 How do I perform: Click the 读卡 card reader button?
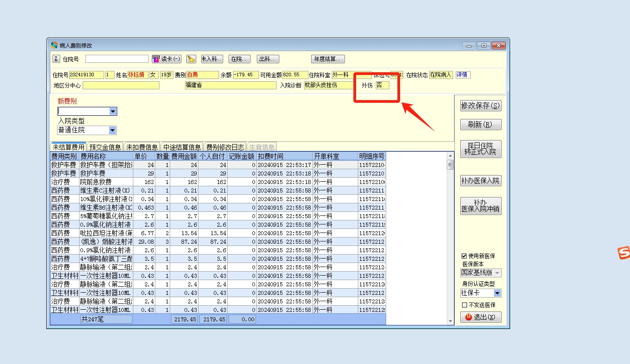(166, 59)
